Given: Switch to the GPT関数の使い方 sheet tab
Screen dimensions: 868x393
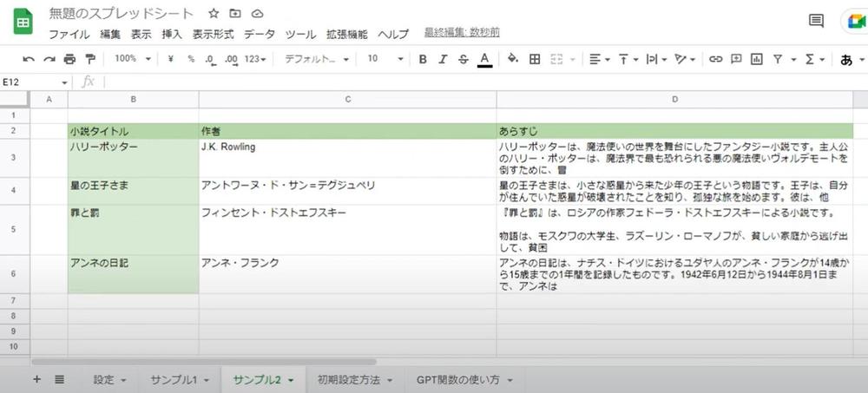Looking at the screenshot, I should [x=457, y=380].
